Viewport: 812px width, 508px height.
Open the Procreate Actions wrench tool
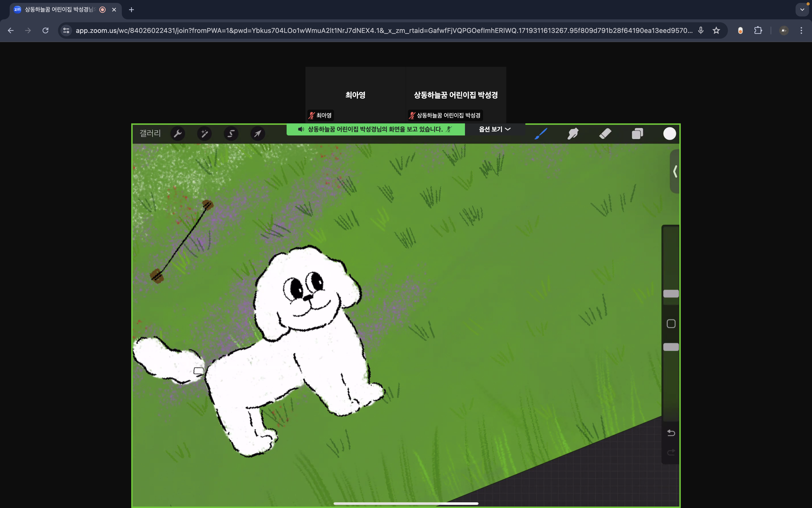pyautogui.click(x=177, y=134)
